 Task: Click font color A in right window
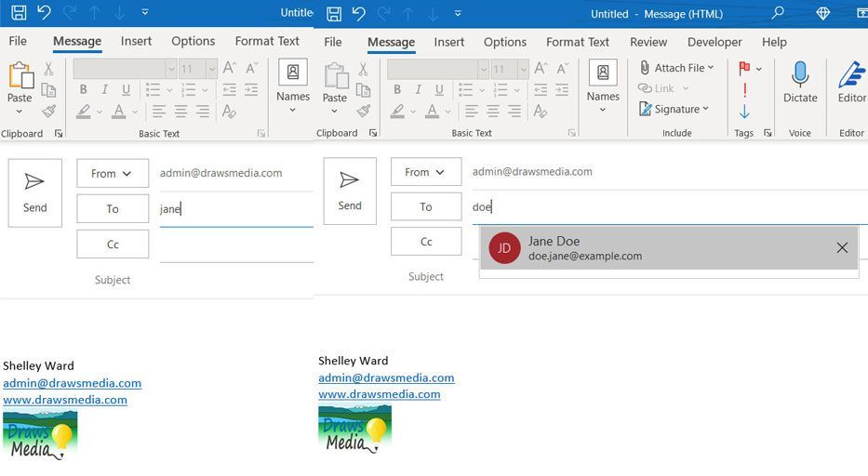click(x=433, y=112)
